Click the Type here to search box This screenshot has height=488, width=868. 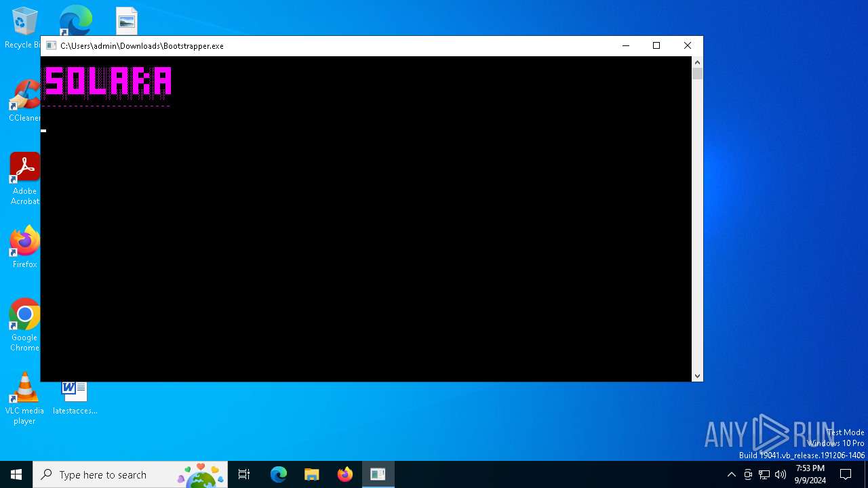coord(130,474)
